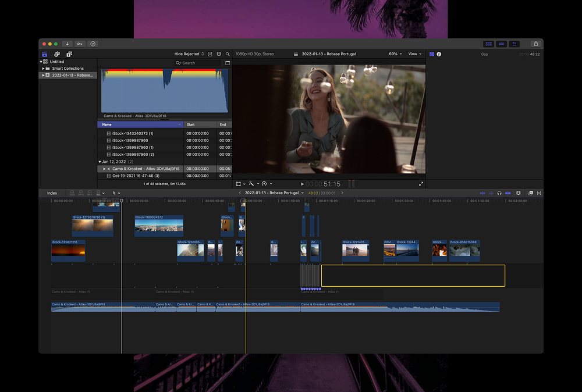Open the viewer View menu
Screen dimensions: 582x392
point(414,54)
